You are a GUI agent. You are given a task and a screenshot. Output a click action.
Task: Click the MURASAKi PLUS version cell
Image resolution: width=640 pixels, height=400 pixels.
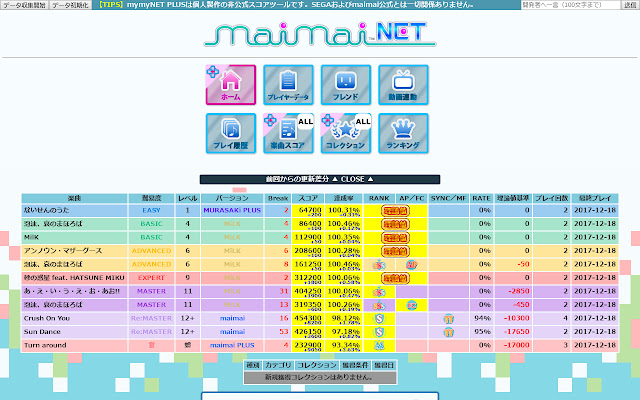pyautogui.click(x=232, y=211)
